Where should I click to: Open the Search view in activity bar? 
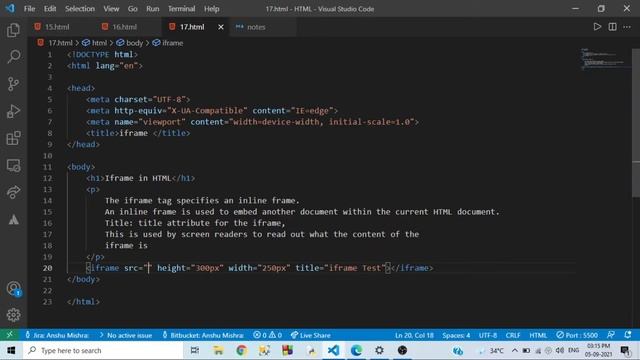[x=13, y=57]
